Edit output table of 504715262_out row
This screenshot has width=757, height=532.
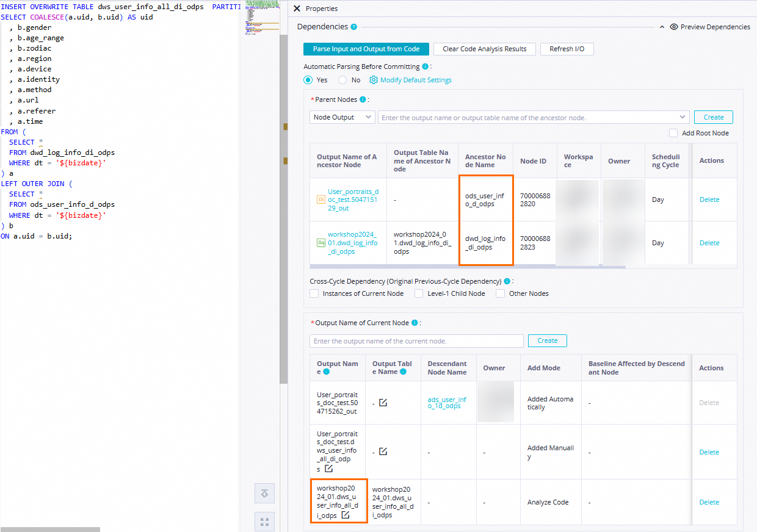click(383, 403)
